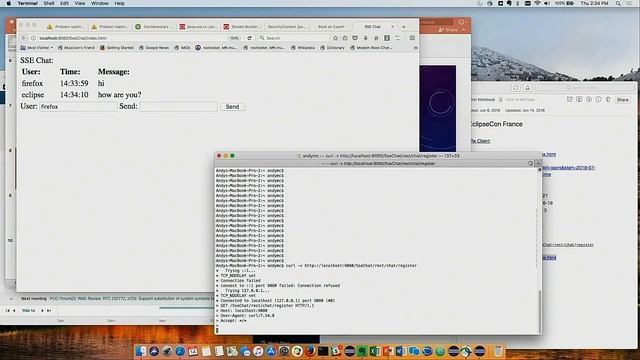640x360 pixels.
Task: Click the info icon in notes window
Action: click(x=598, y=99)
